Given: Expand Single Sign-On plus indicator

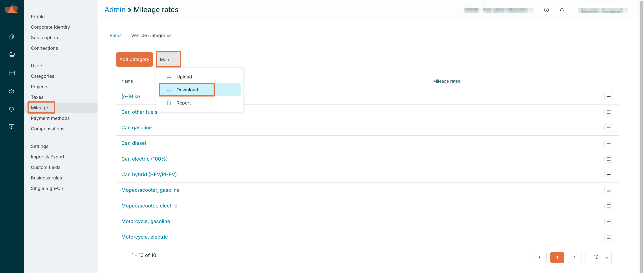Looking at the screenshot, I should coord(91,188).
